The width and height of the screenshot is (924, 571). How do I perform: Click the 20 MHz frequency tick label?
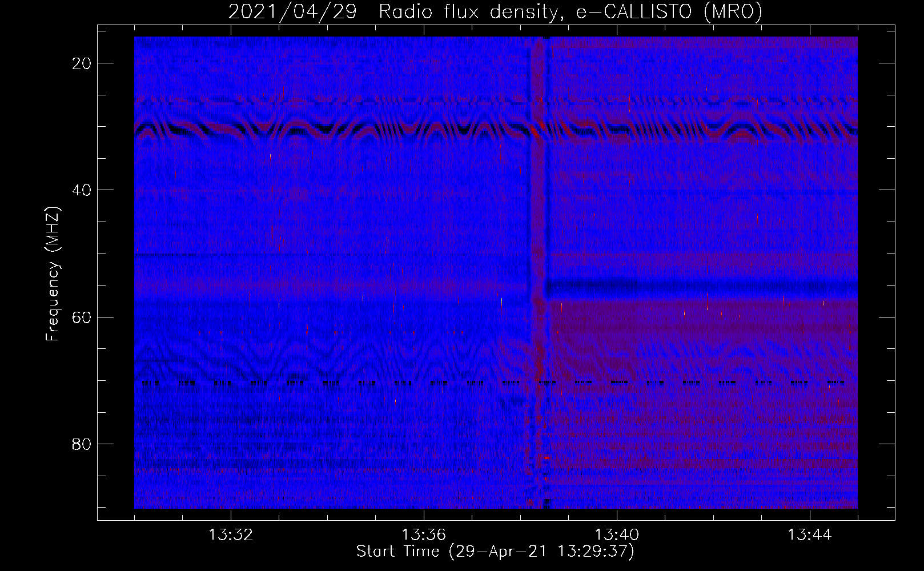coord(82,63)
